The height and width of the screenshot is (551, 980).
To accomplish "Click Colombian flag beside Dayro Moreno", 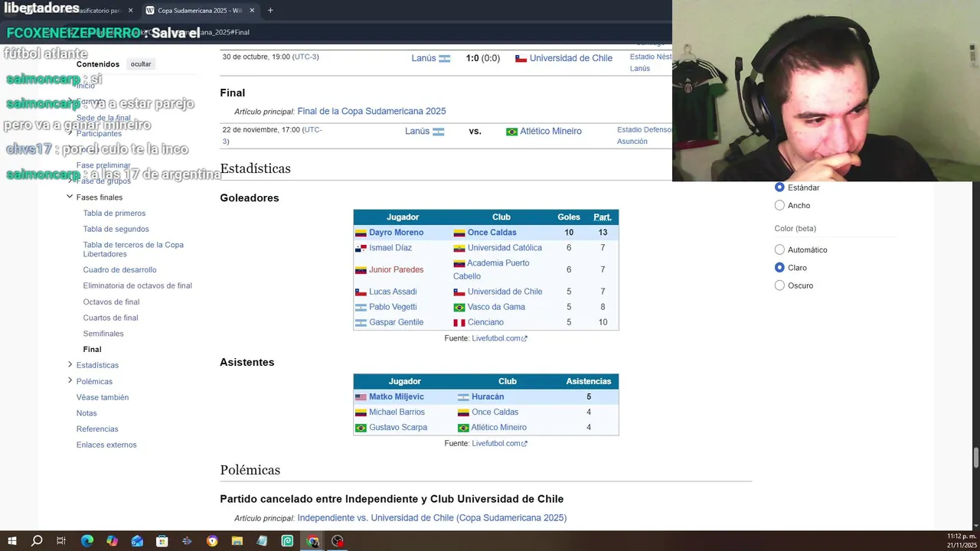I will tap(361, 233).
